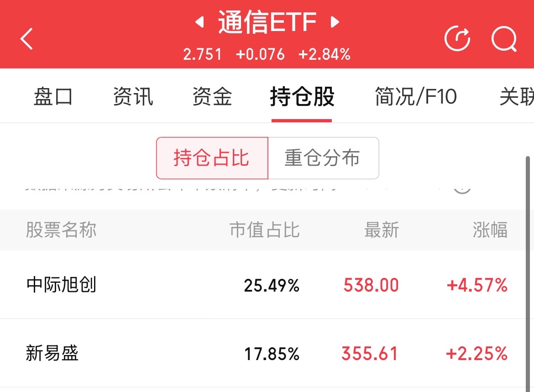The image size is (534, 392).
Task: Sort by 涨幅 column header
Action: tap(490, 230)
